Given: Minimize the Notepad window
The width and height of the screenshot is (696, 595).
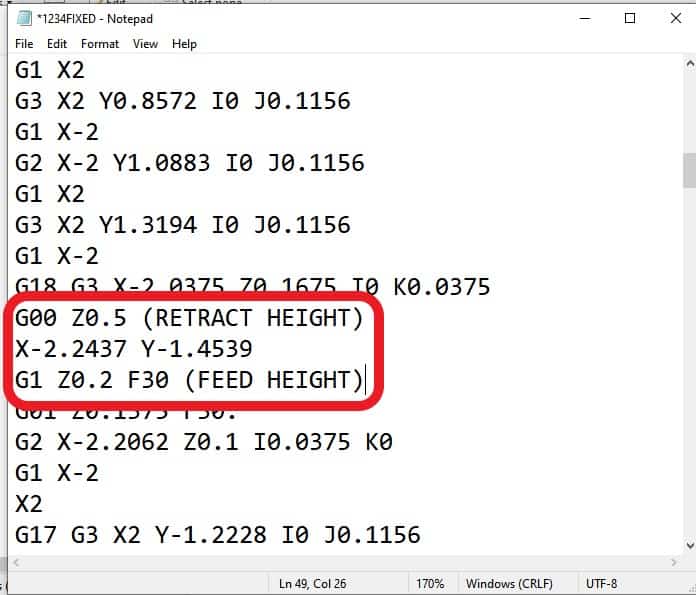Looking at the screenshot, I should point(585,19).
